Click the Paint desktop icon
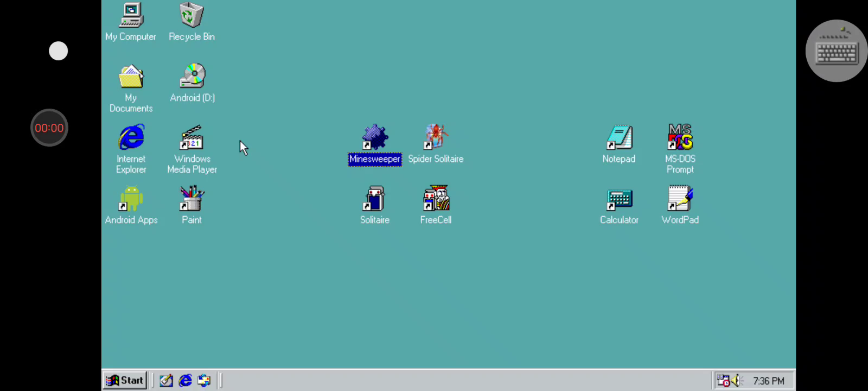 pyautogui.click(x=192, y=199)
